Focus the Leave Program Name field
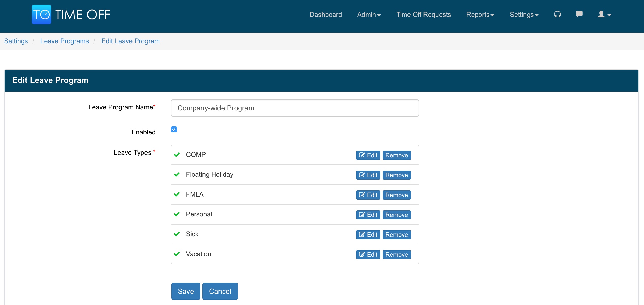The image size is (644, 305). pyautogui.click(x=295, y=108)
